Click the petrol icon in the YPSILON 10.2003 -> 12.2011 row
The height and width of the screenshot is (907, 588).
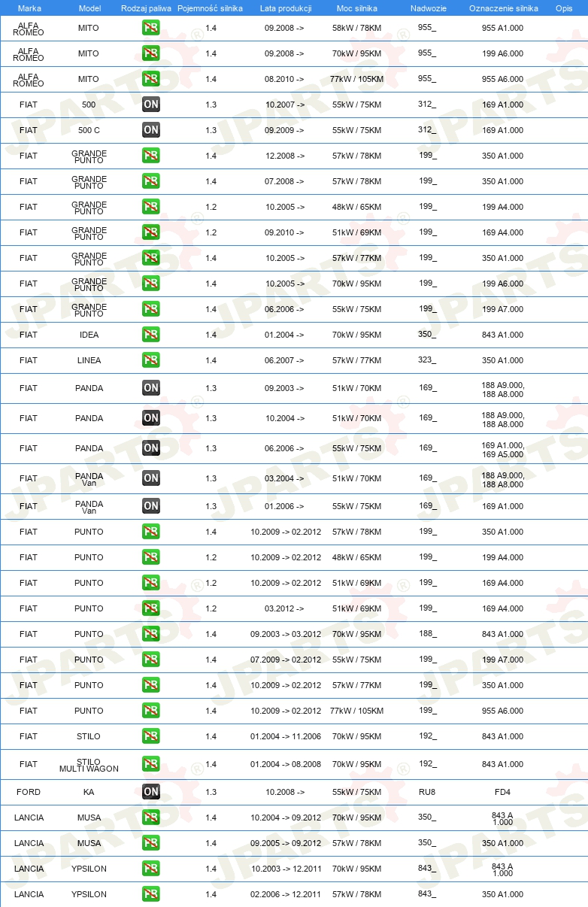pyautogui.click(x=151, y=869)
